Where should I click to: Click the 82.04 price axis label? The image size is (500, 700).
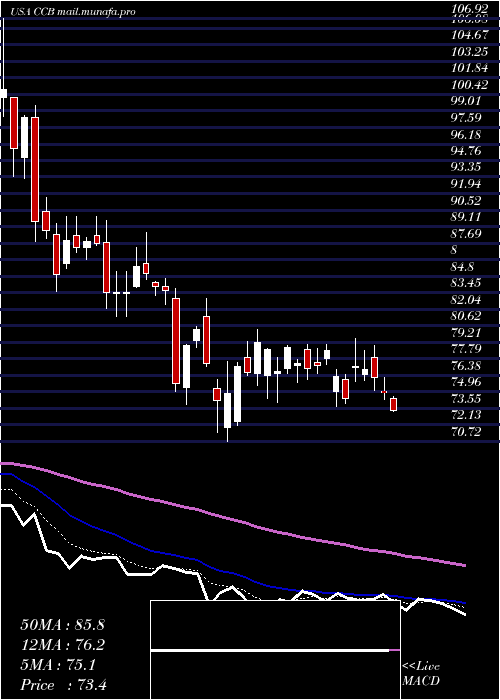[467, 300]
